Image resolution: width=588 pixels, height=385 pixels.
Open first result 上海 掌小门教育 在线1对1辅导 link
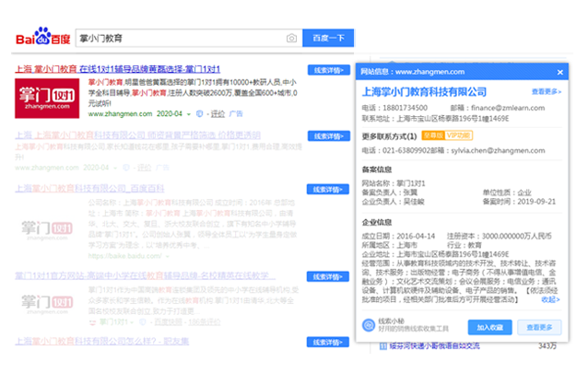pos(117,69)
